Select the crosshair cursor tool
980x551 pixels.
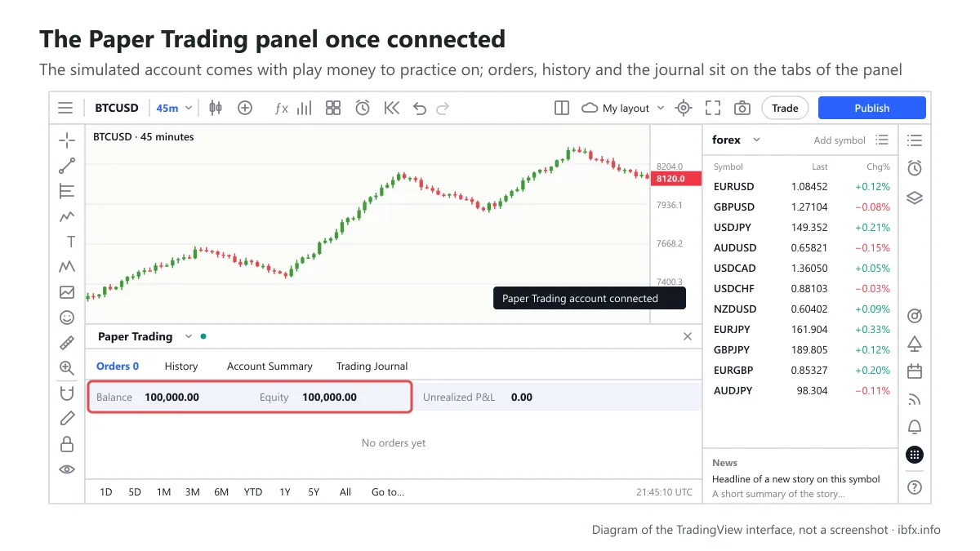tap(67, 140)
